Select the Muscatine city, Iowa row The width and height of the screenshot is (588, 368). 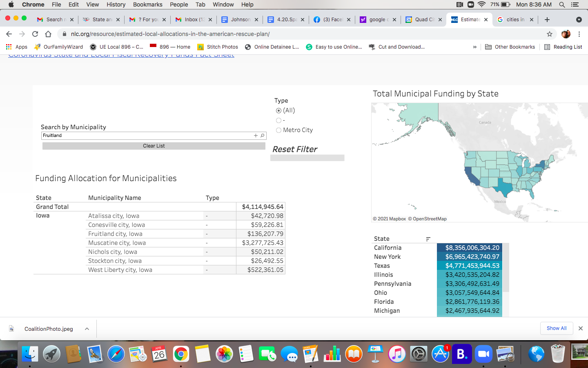coord(159,243)
